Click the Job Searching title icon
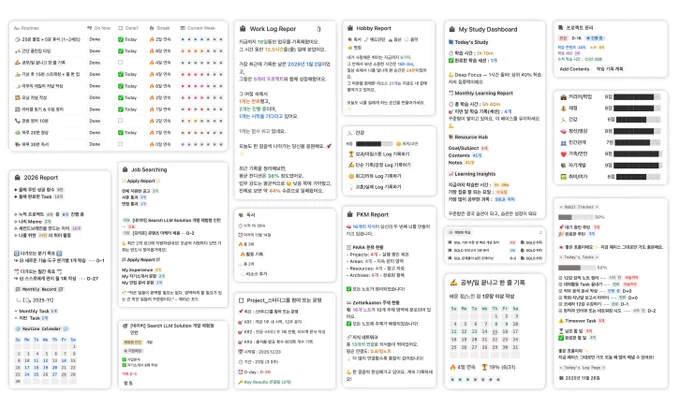 pyautogui.click(x=125, y=170)
